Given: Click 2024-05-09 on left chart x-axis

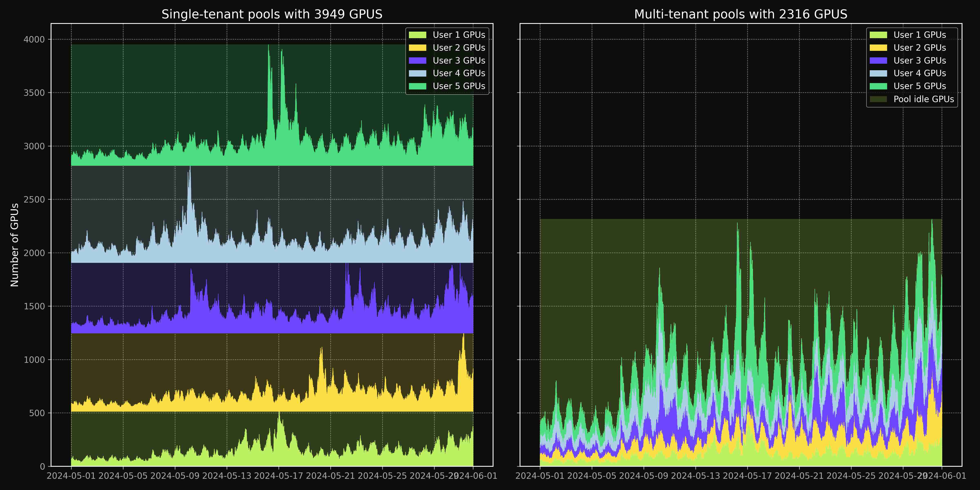Looking at the screenshot, I should pyautogui.click(x=175, y=476).
